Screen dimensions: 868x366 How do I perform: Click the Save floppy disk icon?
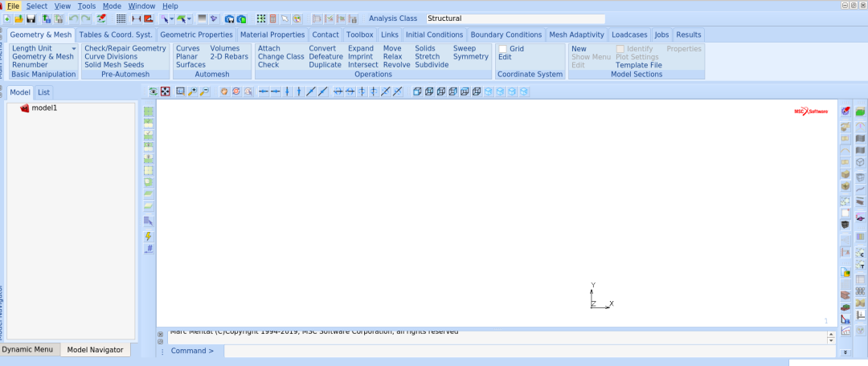pos(31,18)
